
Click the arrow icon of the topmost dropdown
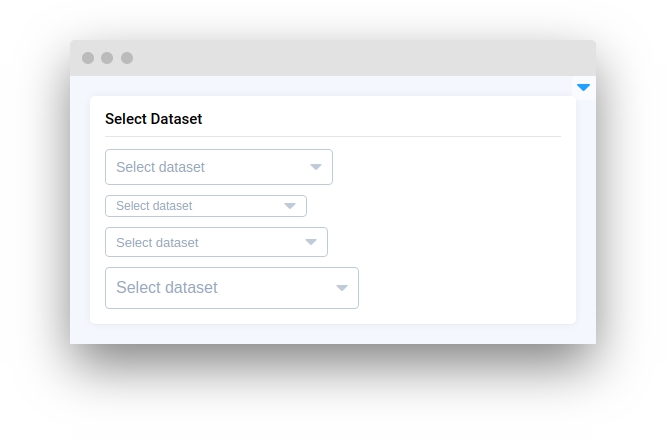point(316,167)
